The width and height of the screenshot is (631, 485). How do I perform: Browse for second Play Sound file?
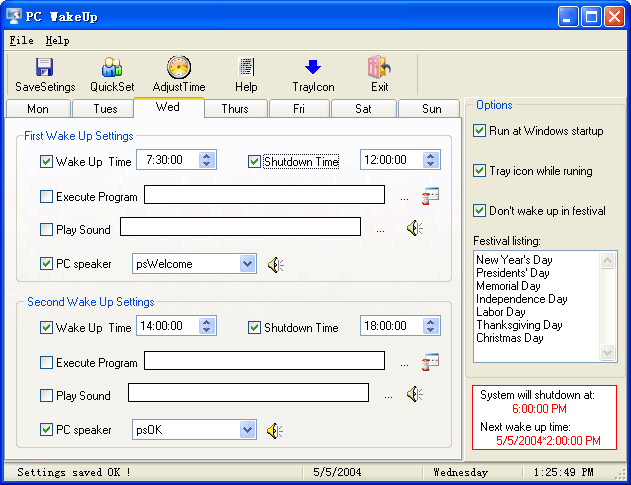[x=388, y=396]
